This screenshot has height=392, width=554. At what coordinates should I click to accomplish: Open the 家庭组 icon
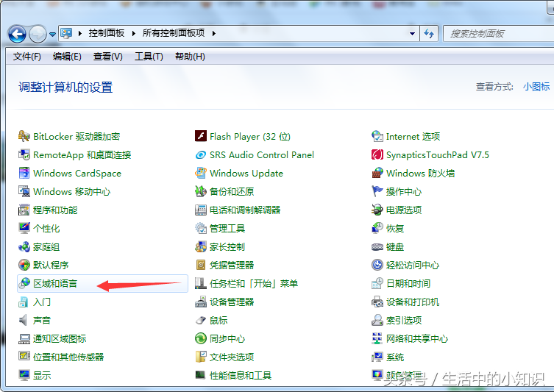click(24, 246)
